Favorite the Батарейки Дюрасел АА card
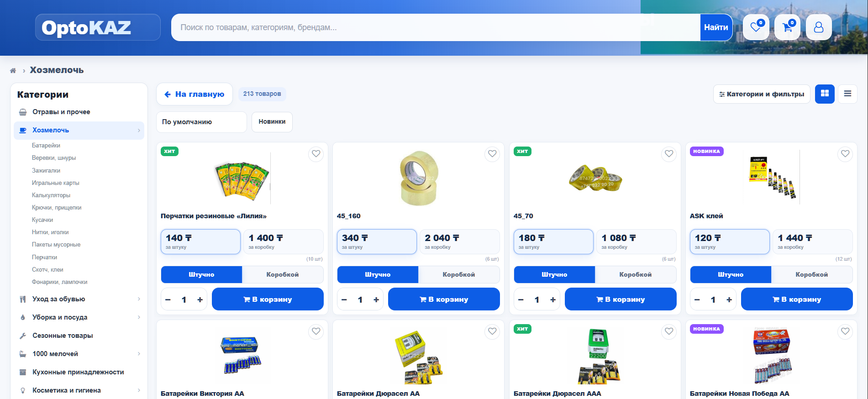 point(492,331)
